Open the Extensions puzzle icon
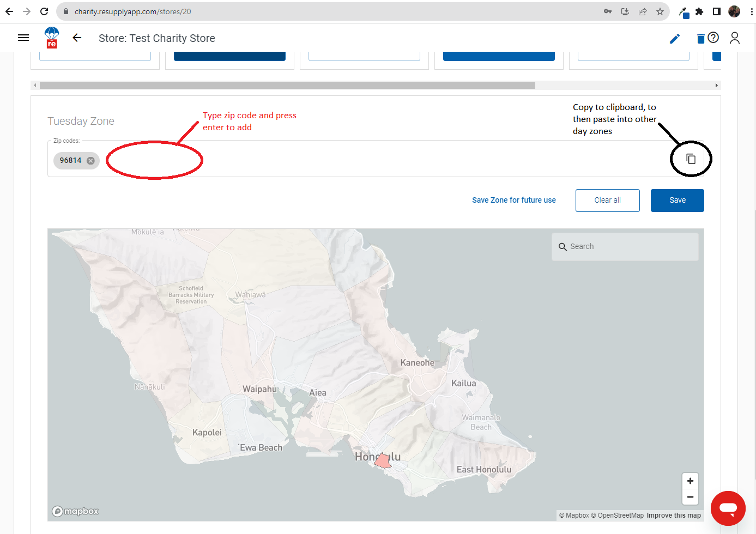756x534 pixels. [x=699, y=11]
